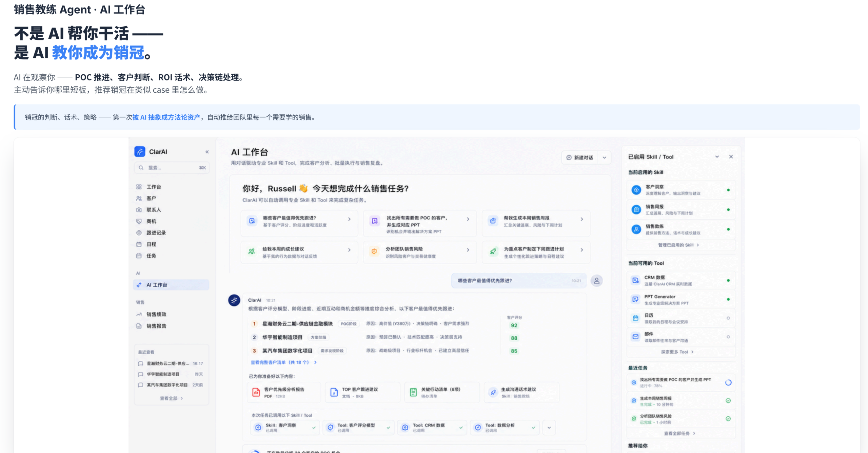Click the search field in sidebar
This screenshot has width=868, height=453.
pyautogui.click(x=172, y=168)
